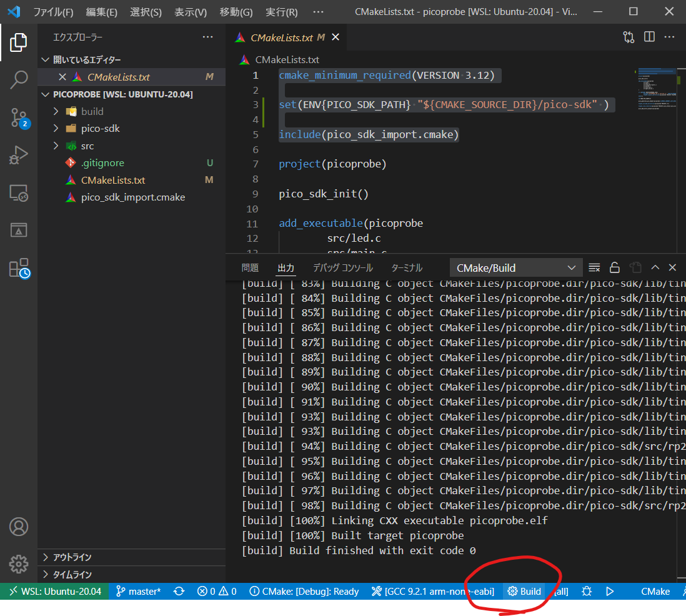The height and width of the screenshot is (616, 686).
Task: Open CMakeLists.txt in explorer tree
Action: pos(131,181)
